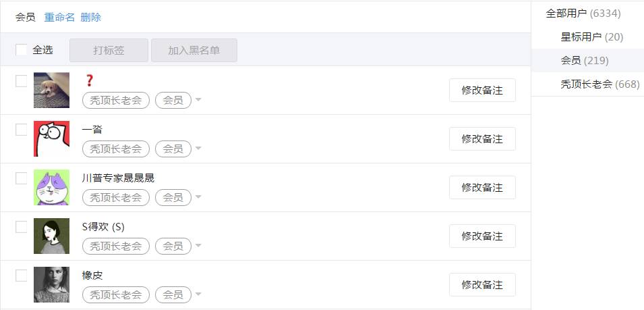The height and width of the screenshot is (310, 644).
Task: Show 全部用户 list in sidebar
Action: click(x=583, y=13)
